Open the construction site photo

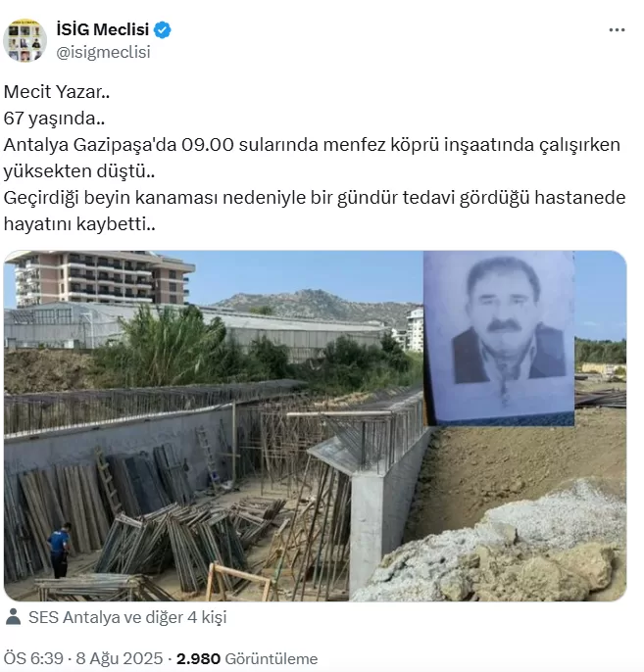(x=316, y=425)
